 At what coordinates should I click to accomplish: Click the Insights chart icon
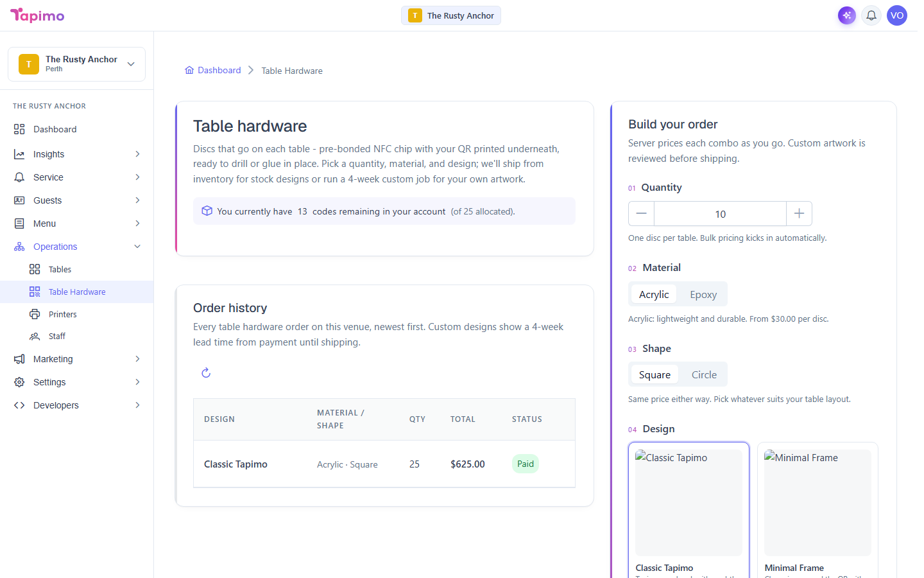(x=19, y=154)
